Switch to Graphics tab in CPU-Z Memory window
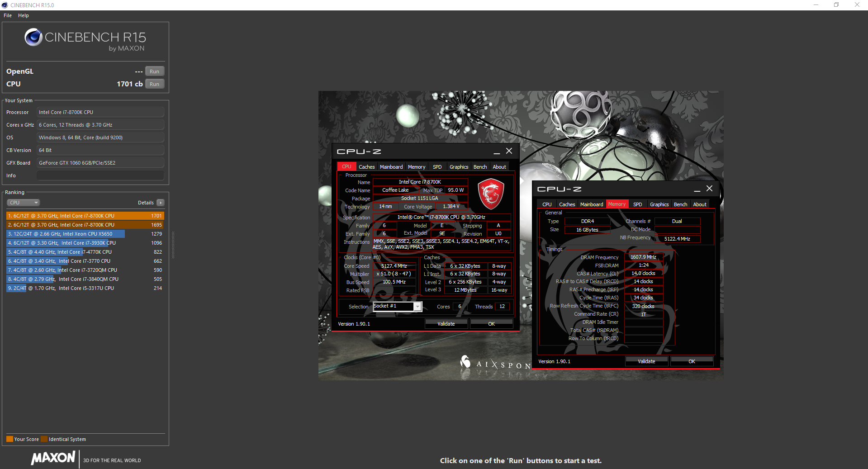This screenshot has height=469, width=868. click(x=659, y=204)
